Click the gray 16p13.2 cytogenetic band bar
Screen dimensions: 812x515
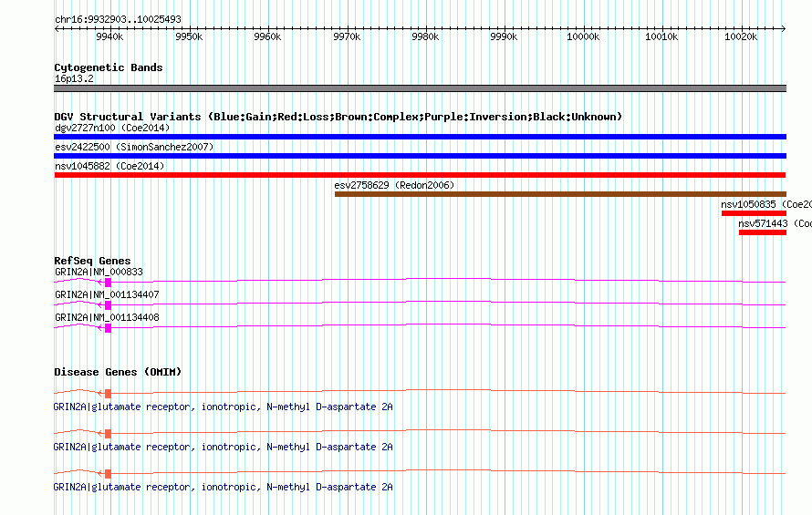[420, 88]
